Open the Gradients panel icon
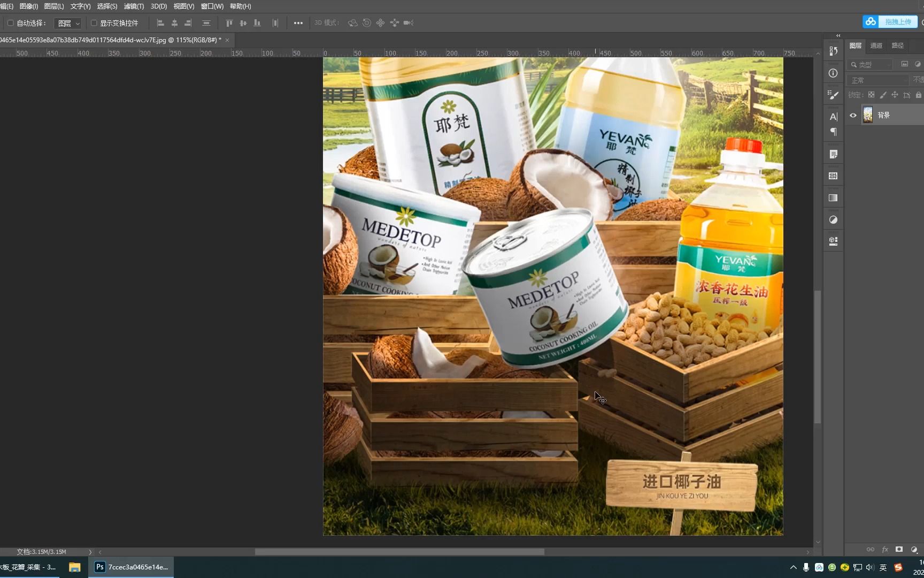Screen dimensions: 924x578 pos(833,198)
